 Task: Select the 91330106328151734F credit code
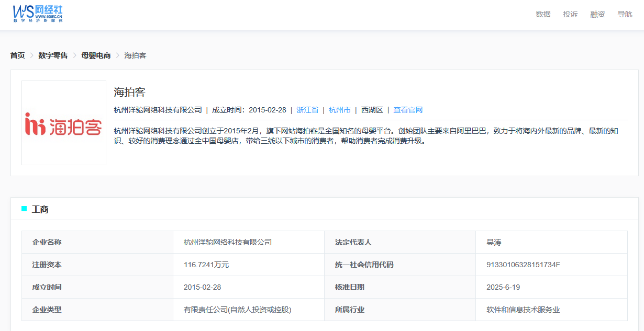point(524,265)
